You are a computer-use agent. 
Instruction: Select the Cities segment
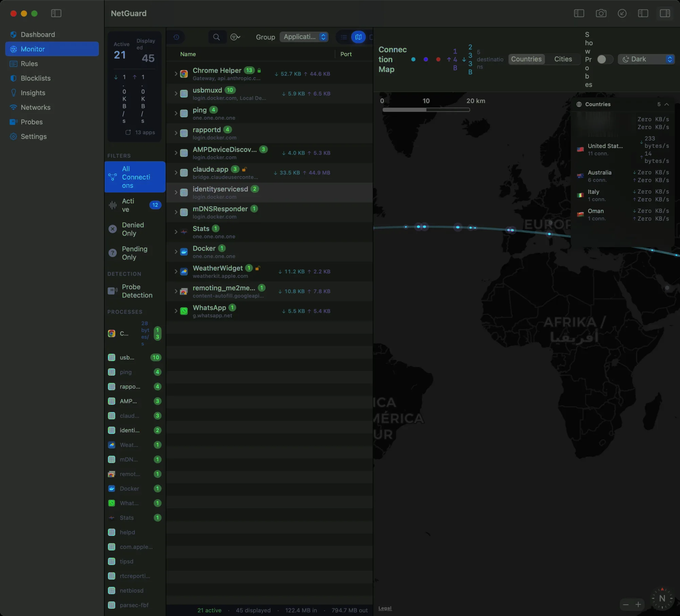pos(563,59)
